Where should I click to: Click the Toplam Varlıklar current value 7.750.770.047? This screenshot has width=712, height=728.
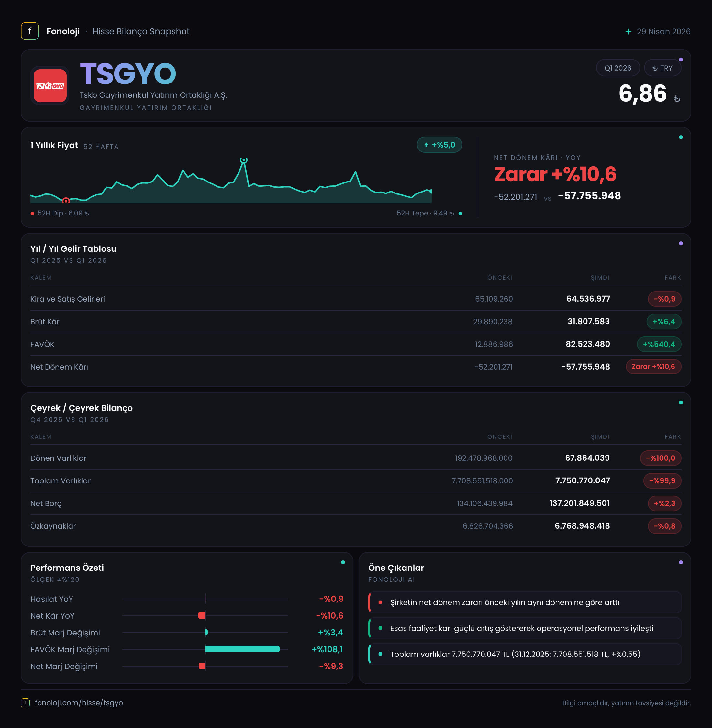pos(583,480)
